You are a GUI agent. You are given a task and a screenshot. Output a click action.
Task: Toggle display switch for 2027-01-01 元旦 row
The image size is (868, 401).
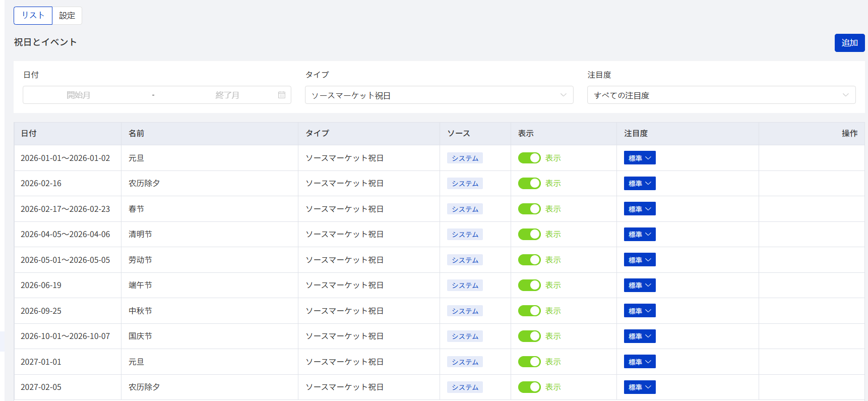529,362
